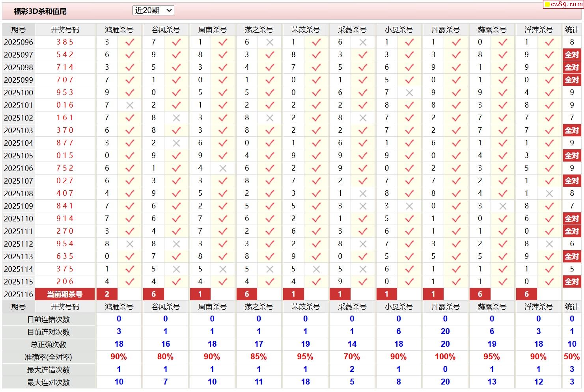
Task: Click 荡之 cross mark in row 2025096
Action: (x=270, y=42)
